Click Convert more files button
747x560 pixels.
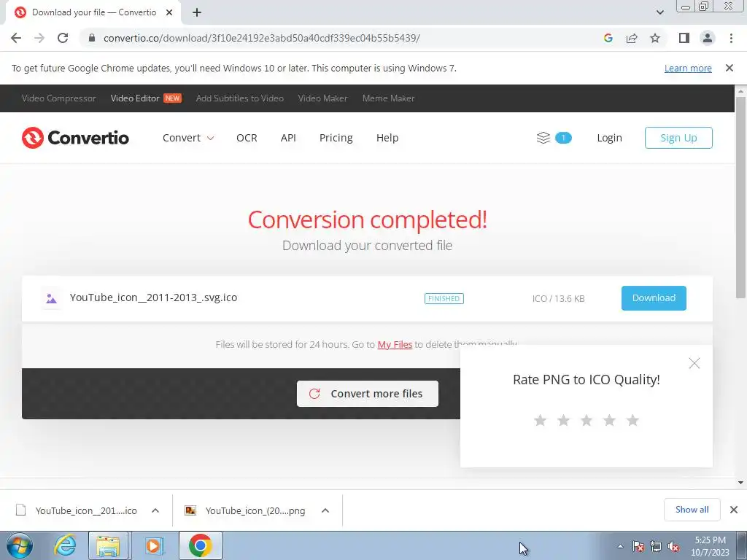coord(368,394)
